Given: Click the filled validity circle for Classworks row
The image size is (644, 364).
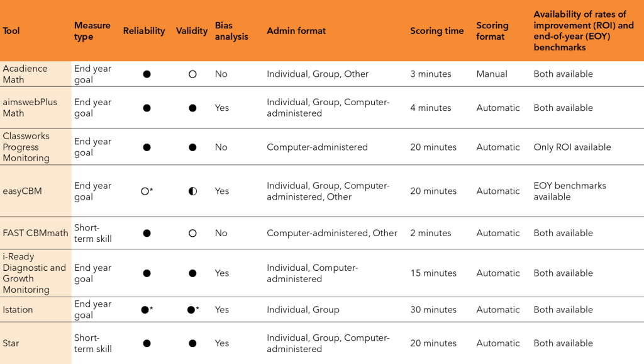Looking at the screenshot, I should [192, 147].
